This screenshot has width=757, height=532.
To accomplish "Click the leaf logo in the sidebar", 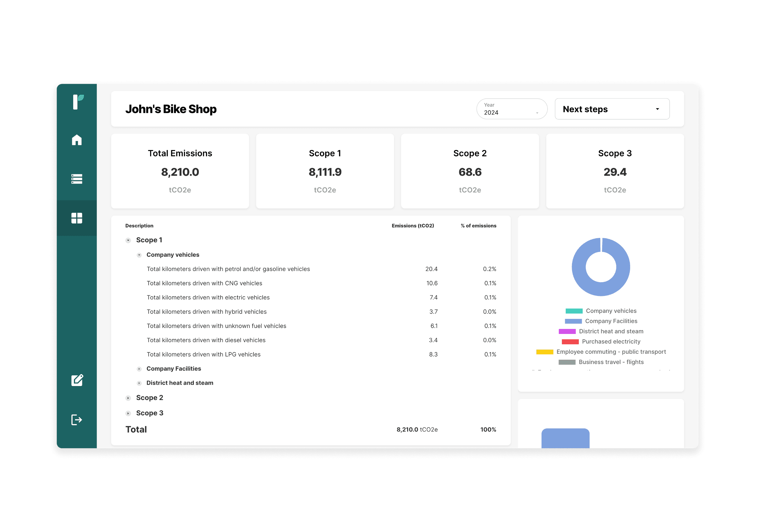I will (78, 102).
